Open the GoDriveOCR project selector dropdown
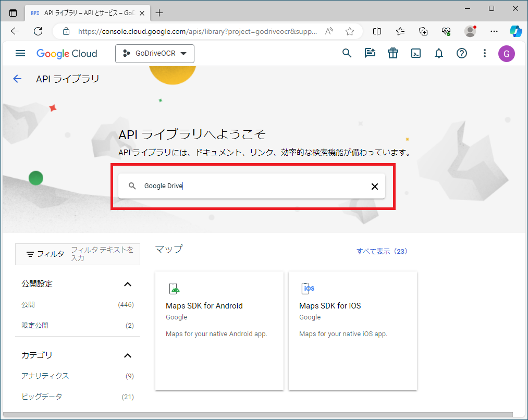528x420 pixels. pyautogui.click(x=155, y=54)
